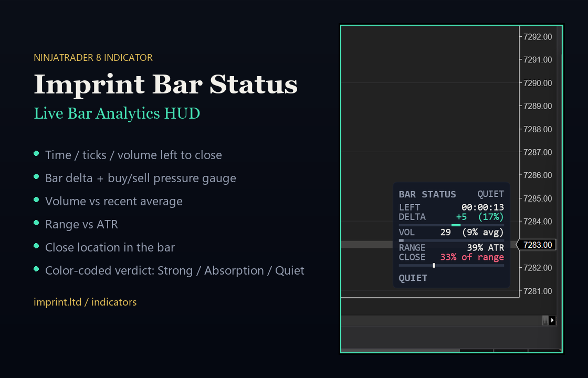Click the Volume vs recent average bullet
Image resolution: width=588 pixels, height=378 pixels.
coord(113,202)
